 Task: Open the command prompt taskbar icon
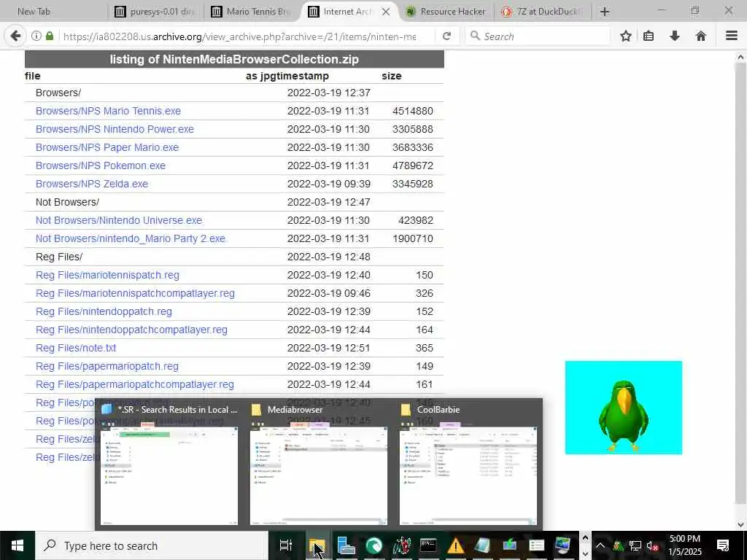click(x=427, y=545)
